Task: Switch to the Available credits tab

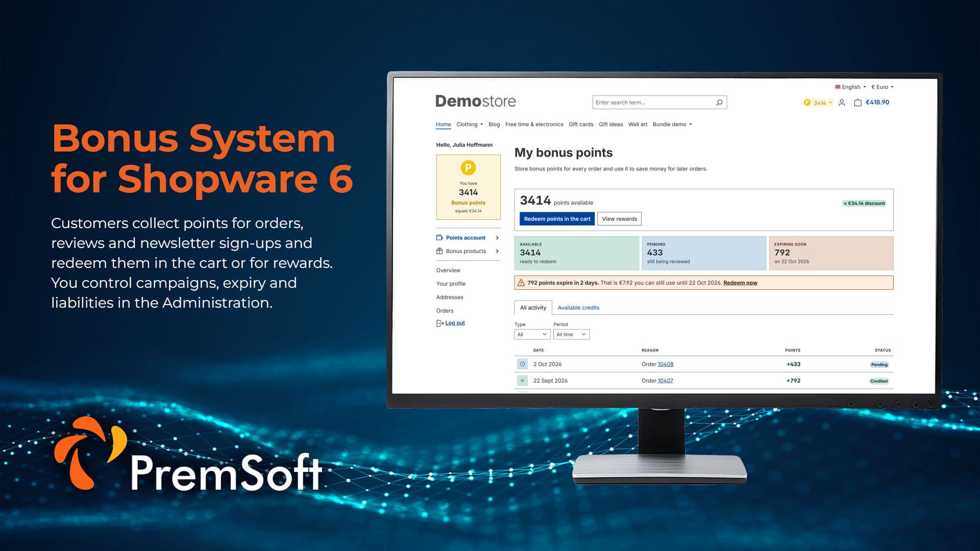Action: 578,308
